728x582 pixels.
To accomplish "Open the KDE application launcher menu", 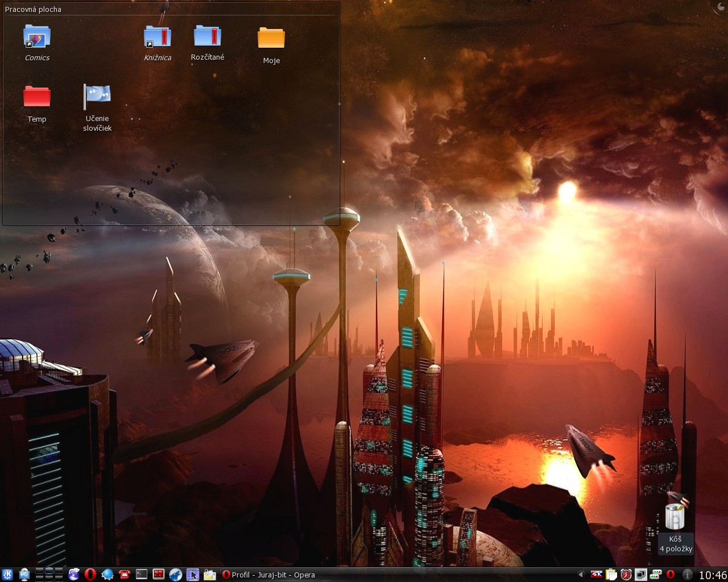I will [7, 575].
